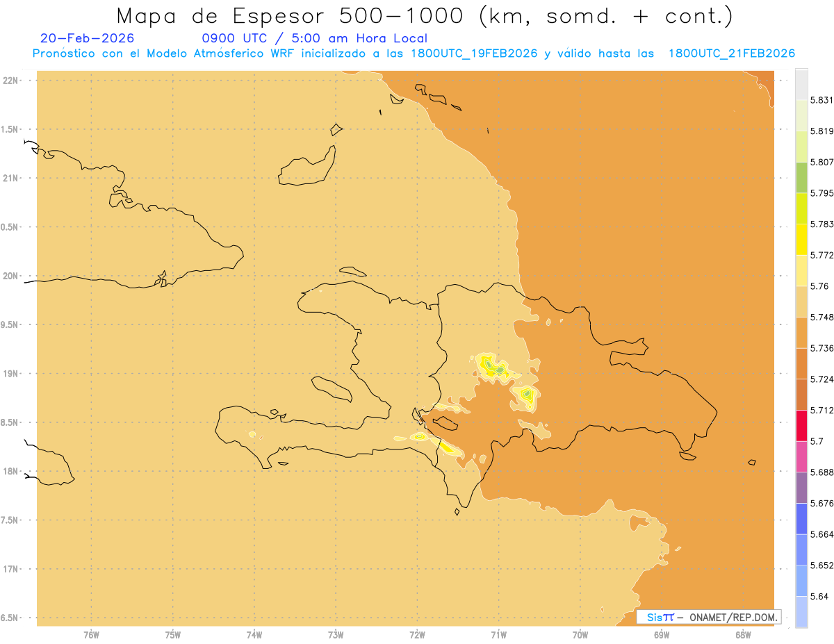Image resolution: width=834 pixels, height=644 pixels.
Task: Click the colorbar value 5.76
Action: point(819,286)
